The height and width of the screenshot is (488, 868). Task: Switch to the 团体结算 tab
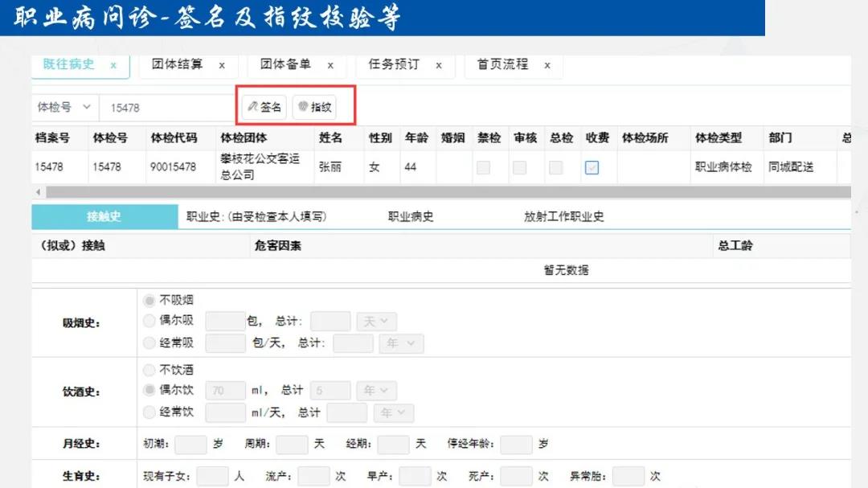[x=177, y=64]
